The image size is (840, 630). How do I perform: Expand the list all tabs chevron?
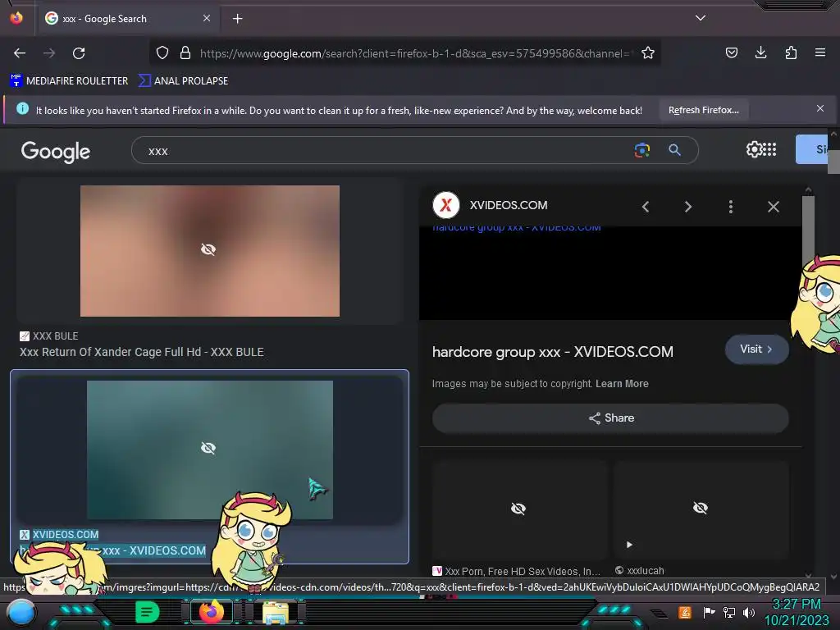(x=701, y=18)
